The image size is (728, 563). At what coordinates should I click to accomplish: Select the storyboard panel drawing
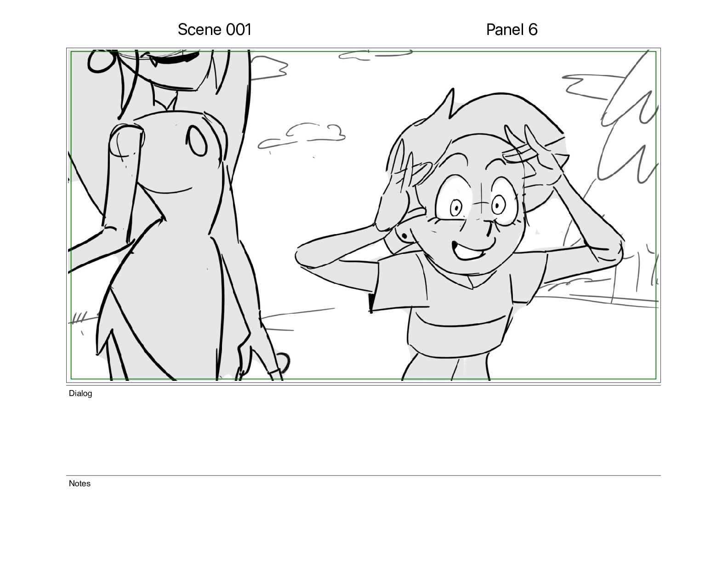click(364, 215)
